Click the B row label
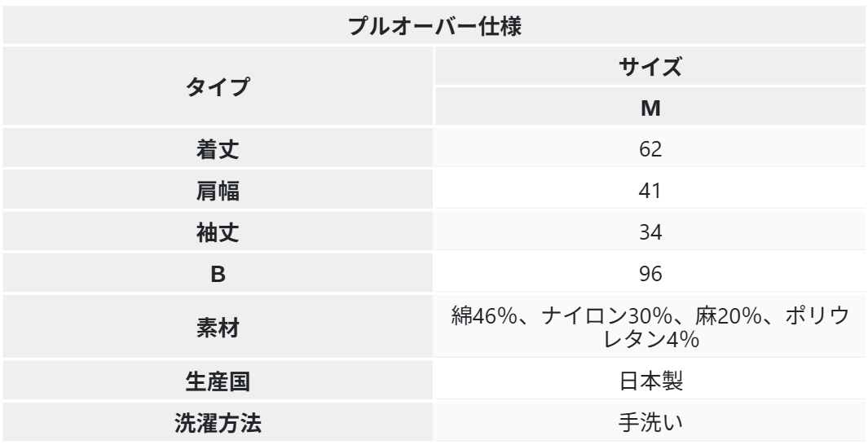 tap(218, 273)
